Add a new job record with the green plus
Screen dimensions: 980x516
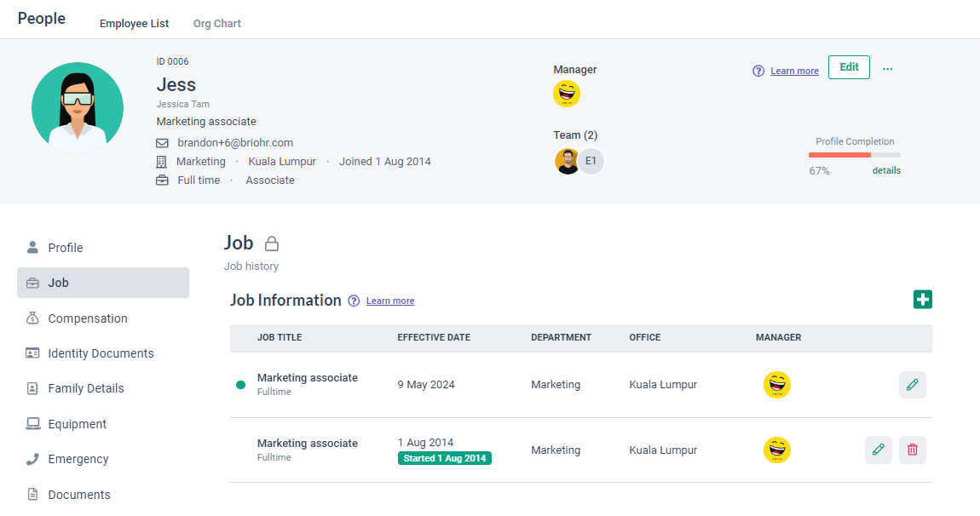[x=923, y=299]
